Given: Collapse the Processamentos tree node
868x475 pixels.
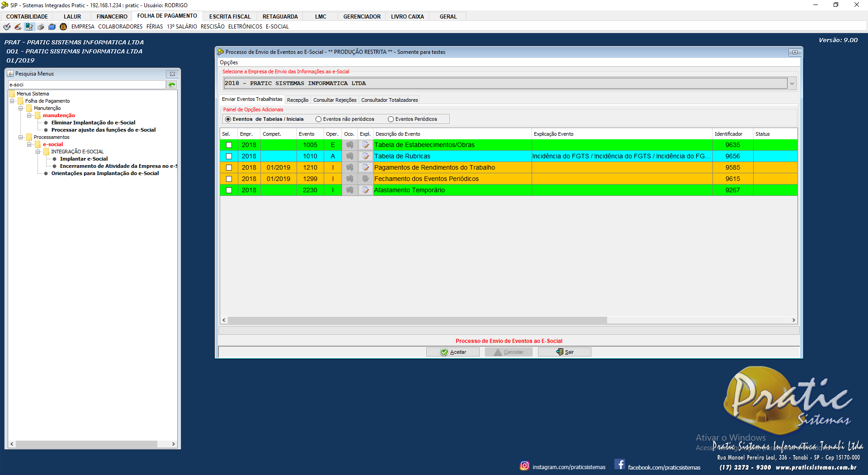Looking at the screenshot, I should (21, 137).
